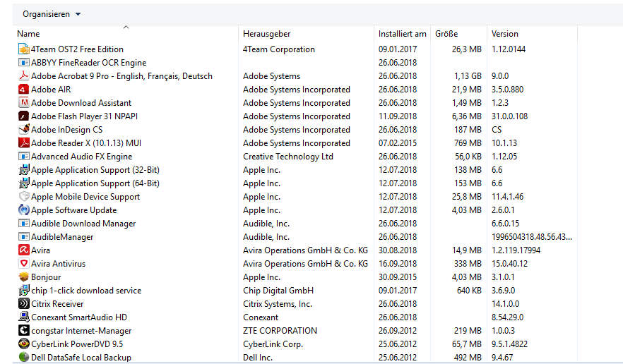The width and height of the screenshot is (623, 364).
Task: Click the install date 11.09.2018
Action: point(398,116)
